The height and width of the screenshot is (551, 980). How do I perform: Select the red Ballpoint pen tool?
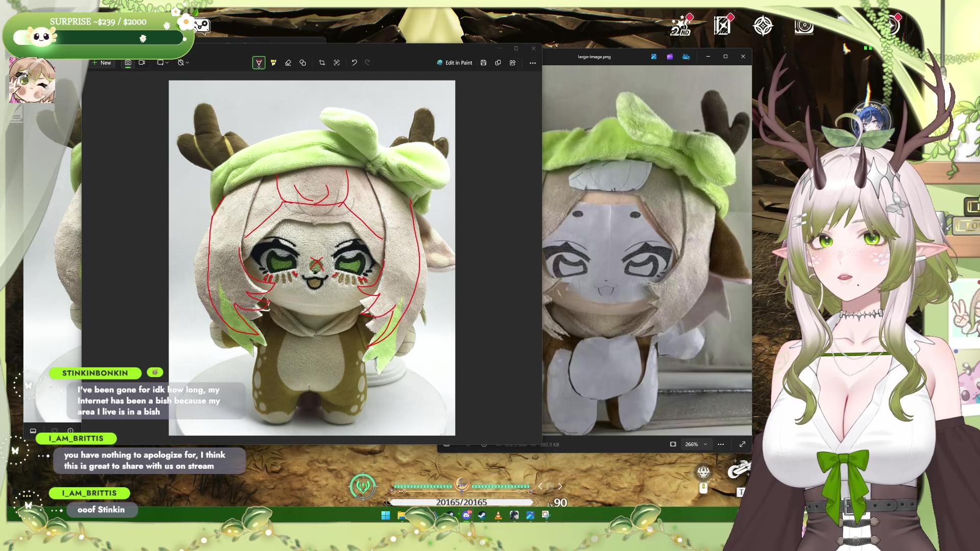(x=259, y=63)
